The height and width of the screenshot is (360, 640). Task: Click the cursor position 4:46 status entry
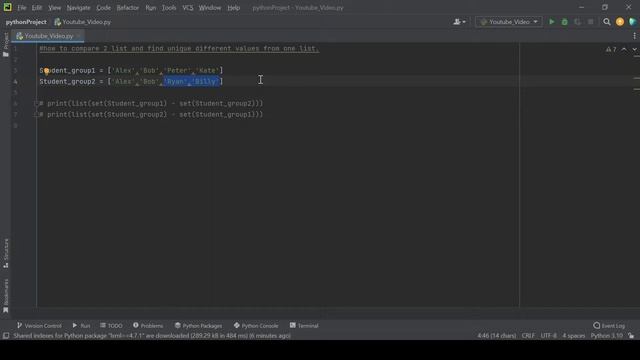[x=497, y=336]
